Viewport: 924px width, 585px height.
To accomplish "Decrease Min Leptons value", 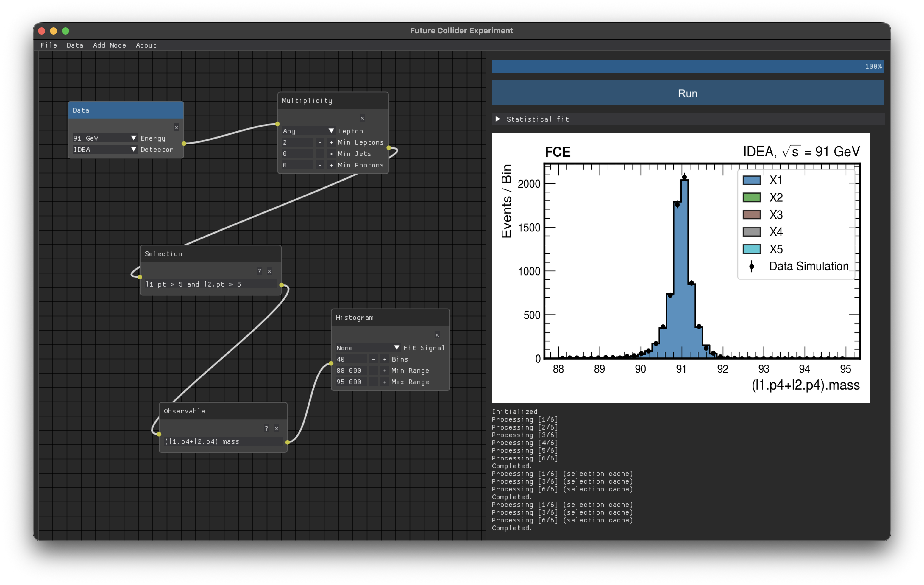I will (320, 142).
